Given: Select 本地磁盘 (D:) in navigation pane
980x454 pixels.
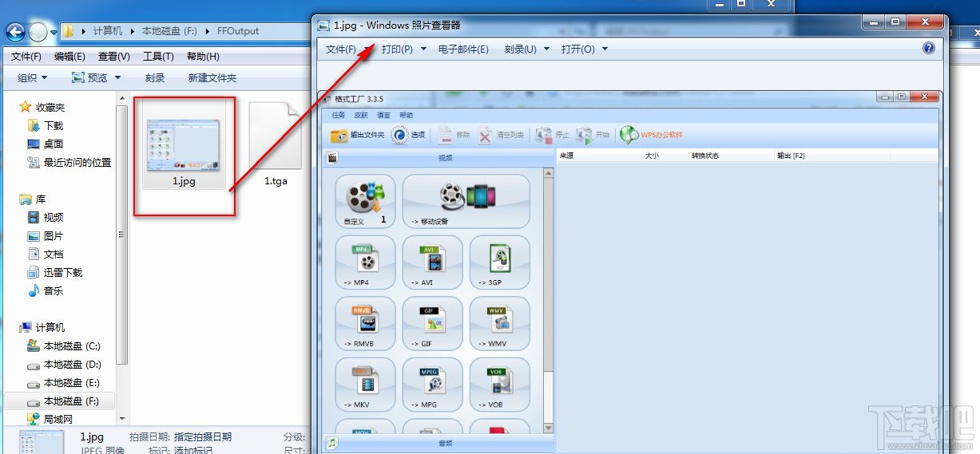Looking at the screenshot, I should [63, 364].
